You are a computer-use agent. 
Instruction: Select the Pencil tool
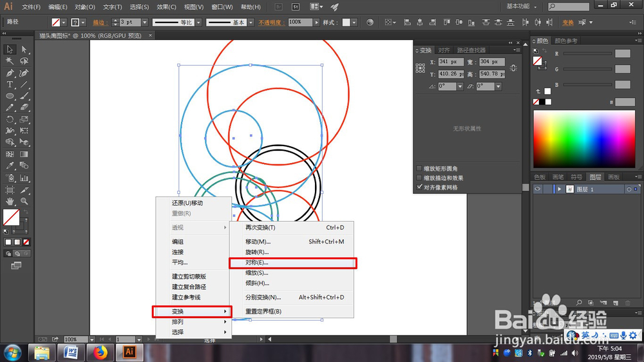(x=10, y=108)
